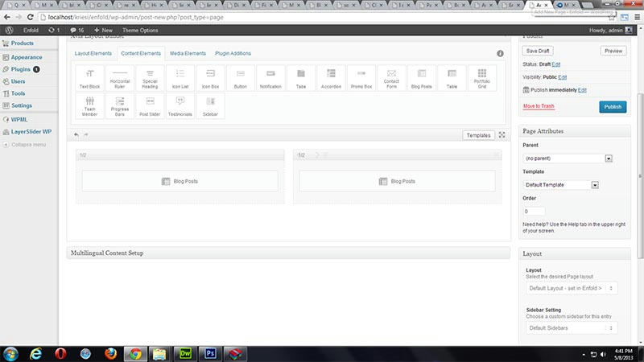Add a Notification element
Viewport: 644px width, 362px height.
point(270,78)
